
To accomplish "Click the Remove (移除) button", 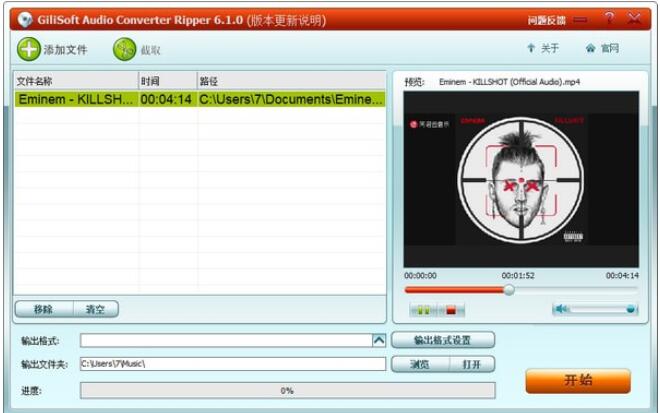I will point(43,309).
